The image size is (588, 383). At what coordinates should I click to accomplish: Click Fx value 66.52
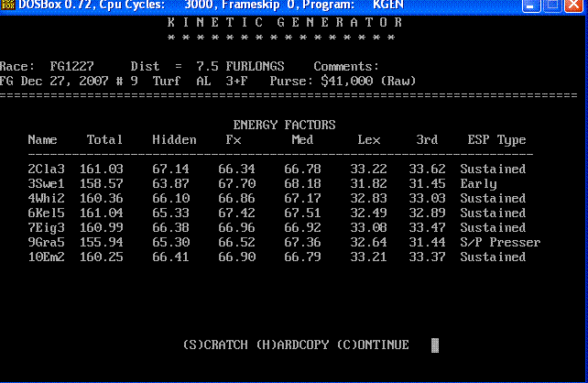(237, 242)
